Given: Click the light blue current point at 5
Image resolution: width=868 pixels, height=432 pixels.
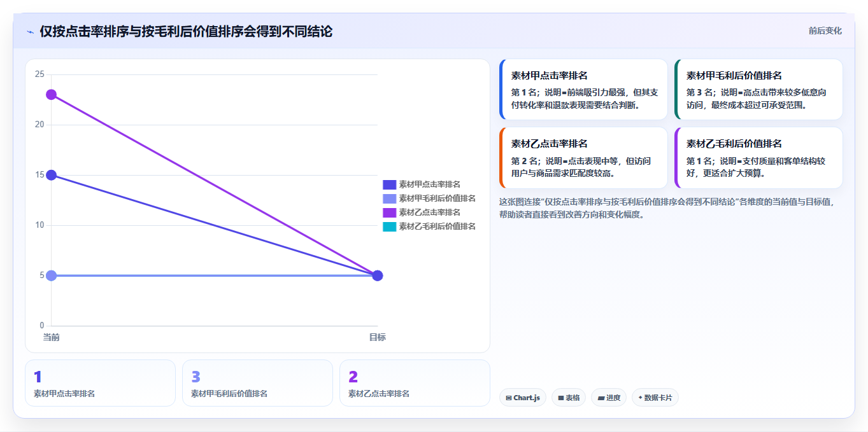Looking at the screenshot, I should [x=51, y=275].
